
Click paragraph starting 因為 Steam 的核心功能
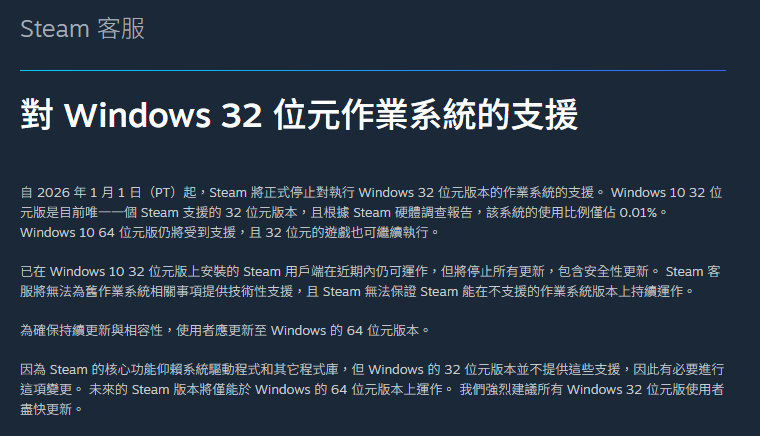(x=372, y=389)
